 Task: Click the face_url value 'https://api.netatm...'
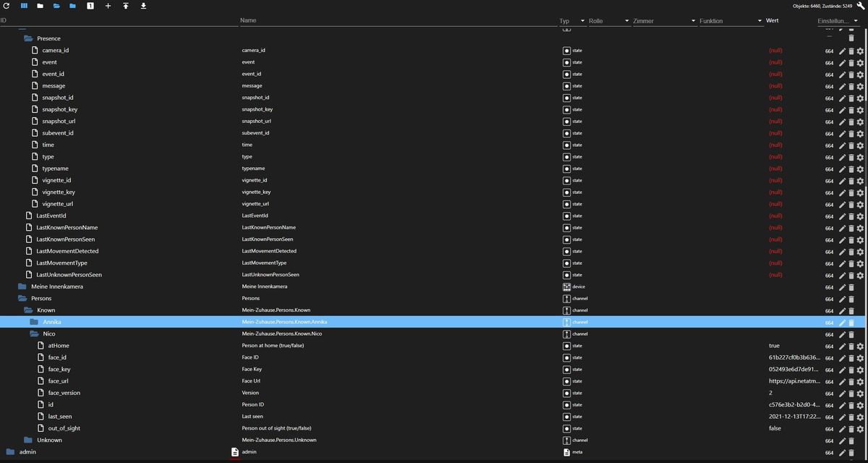[x=794, y=381]
